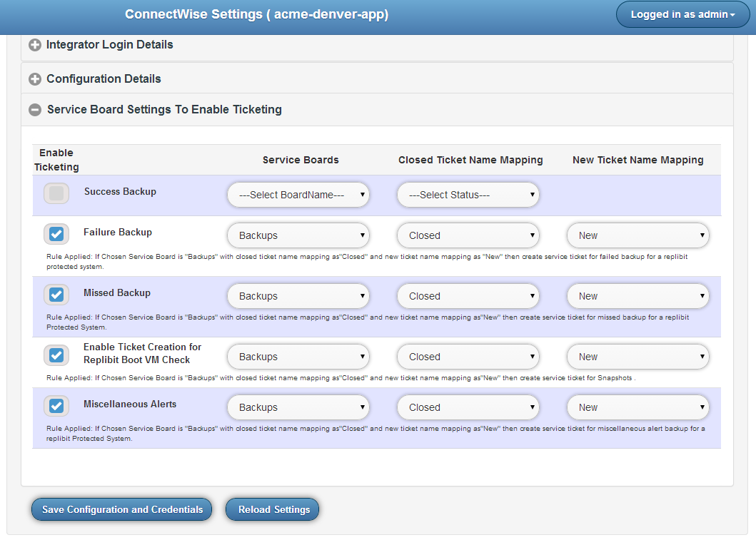
Task: Open Boot VM Check service board dropdown
Action: 298,357
